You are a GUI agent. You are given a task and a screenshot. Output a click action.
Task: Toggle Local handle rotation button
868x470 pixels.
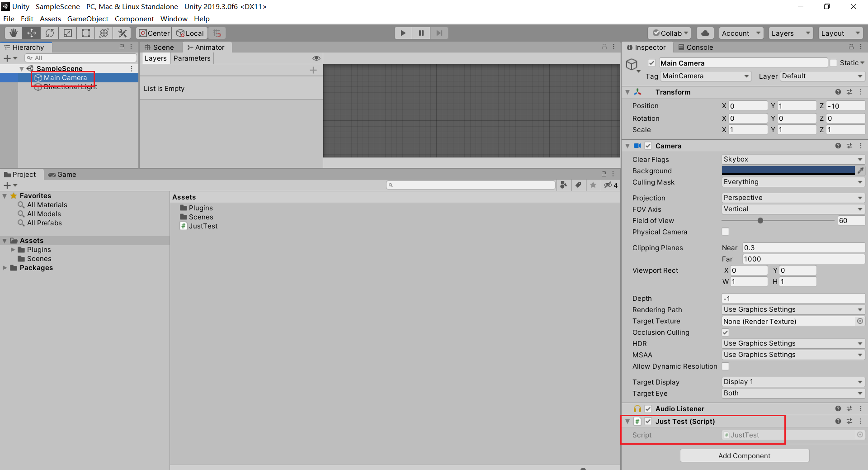[190, 33]
